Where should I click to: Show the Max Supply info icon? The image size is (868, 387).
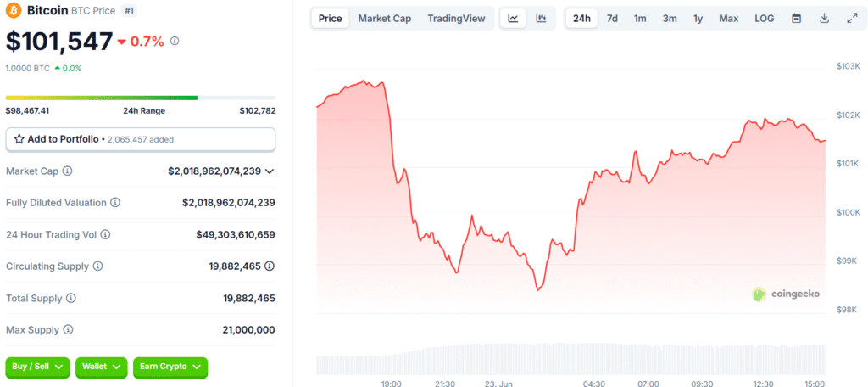click(x=68, y=330)
